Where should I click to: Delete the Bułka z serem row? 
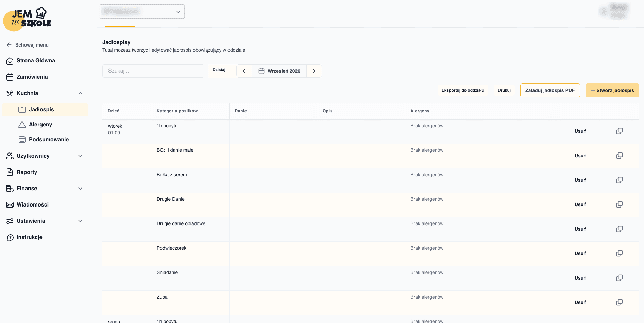point(580,180)
